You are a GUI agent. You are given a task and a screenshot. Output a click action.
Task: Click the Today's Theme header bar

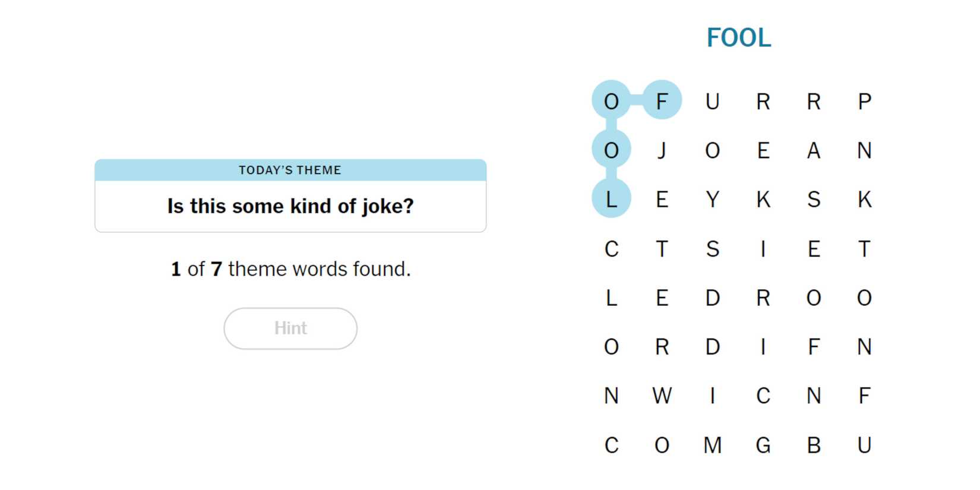[290, 170]
